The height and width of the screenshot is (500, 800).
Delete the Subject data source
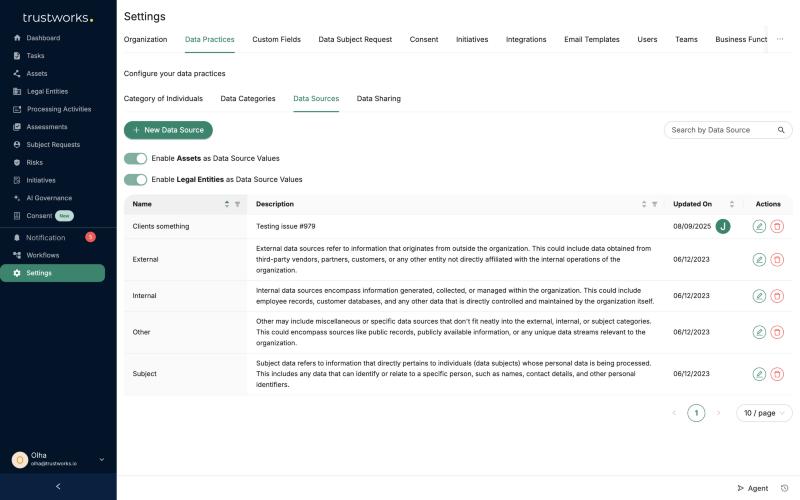(777, 374)
